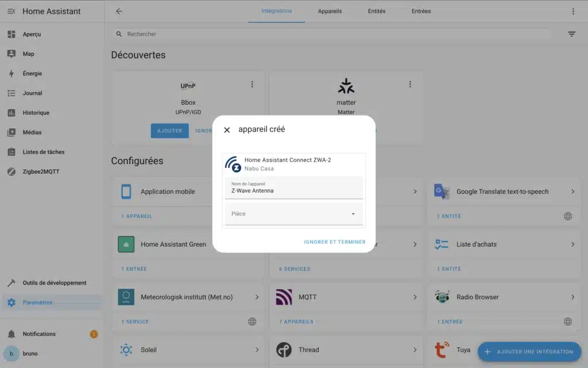Open the Paramètres gear icon
This screenshot has width=588, height=368.
11,302
